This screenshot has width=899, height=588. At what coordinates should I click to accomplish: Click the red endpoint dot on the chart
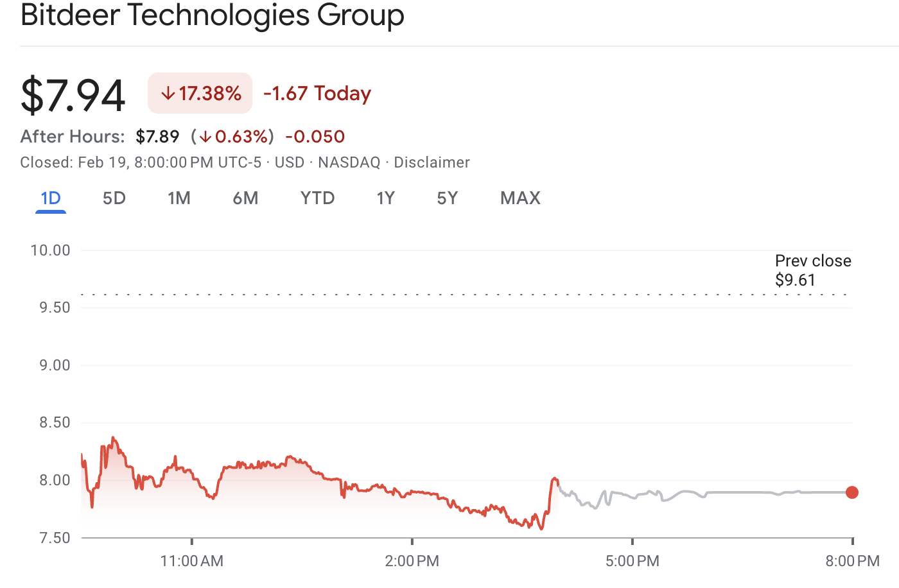coord(852,492)
